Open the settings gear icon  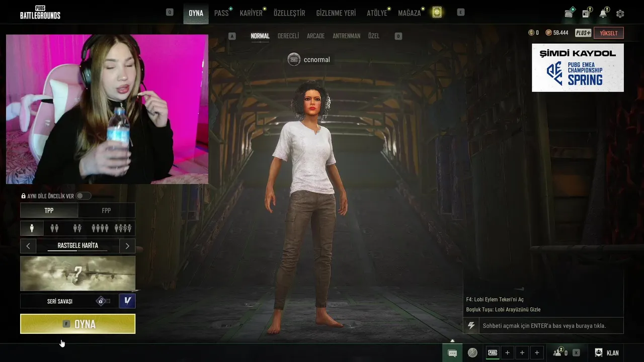coord(620,14)
